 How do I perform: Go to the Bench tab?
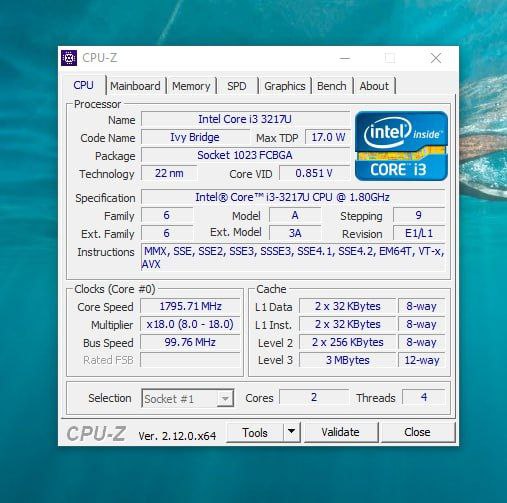pyautogui.click(x=332, y=86)
